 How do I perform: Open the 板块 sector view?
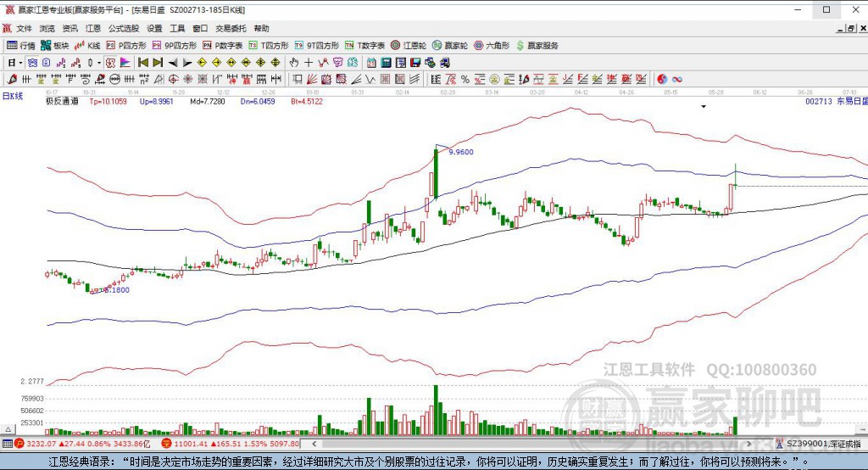[x=55, y=46]
